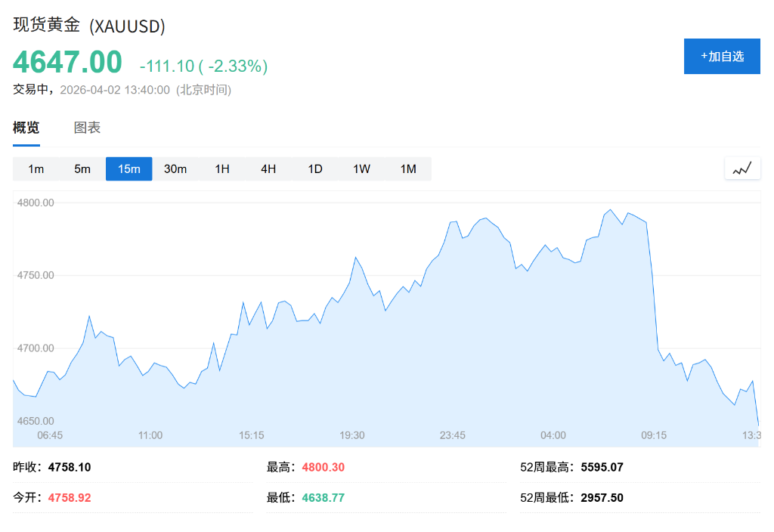Click the 最低 value 4638.77
This screenshot has height=532, width=774.
pos(323,497)
